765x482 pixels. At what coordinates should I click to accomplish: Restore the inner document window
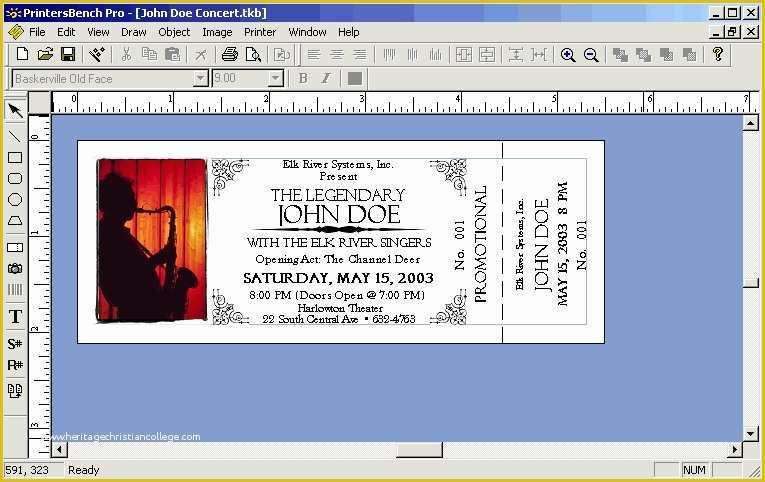[732, 32]
